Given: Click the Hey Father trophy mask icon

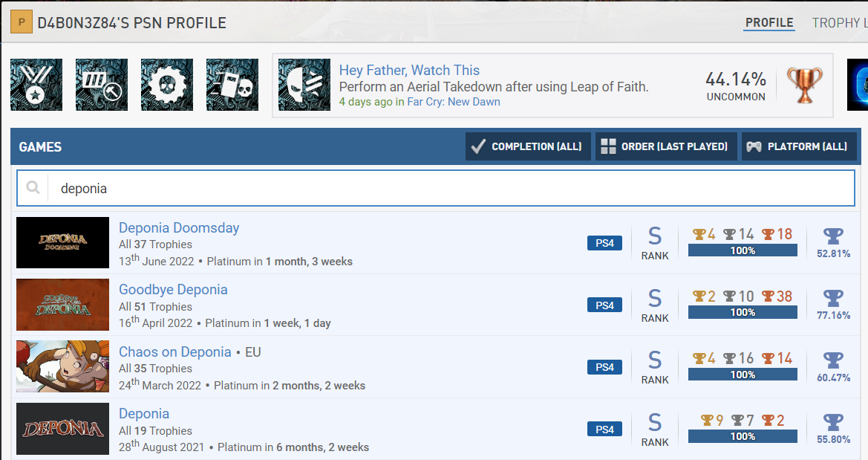Looking at the screenshot, I should (304, 85).
